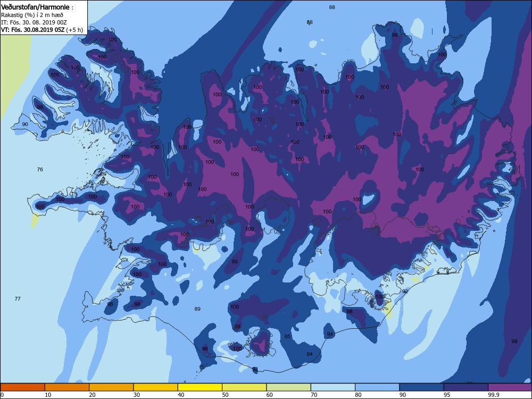Viewport: 532px width, 399px height.
Task: Pick the pale green 60–70 legend swatch
Action: coord(289,387)
